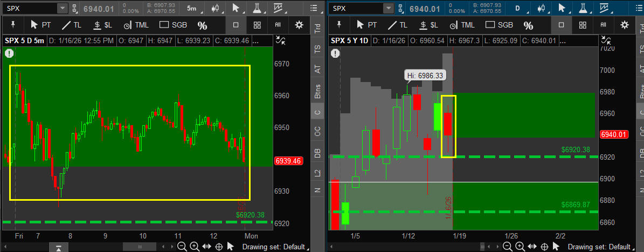Viewport: 644px width, 252px height.
Task: Click the All button in right chart toolbar
Action: click(x=603, y=25)
